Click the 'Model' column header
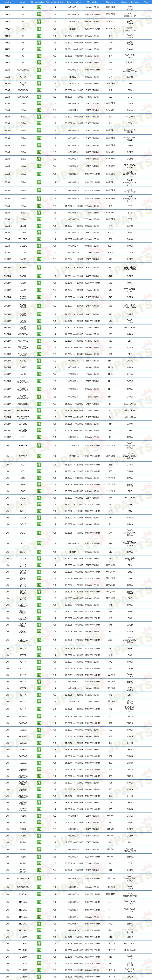Viewport: 152px width, 980px height. 23,2
